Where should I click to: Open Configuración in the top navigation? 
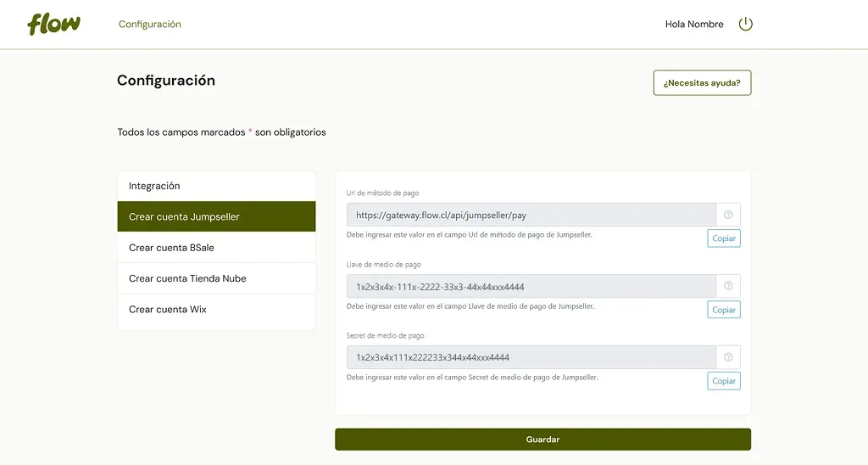click(x=149, y=24)
